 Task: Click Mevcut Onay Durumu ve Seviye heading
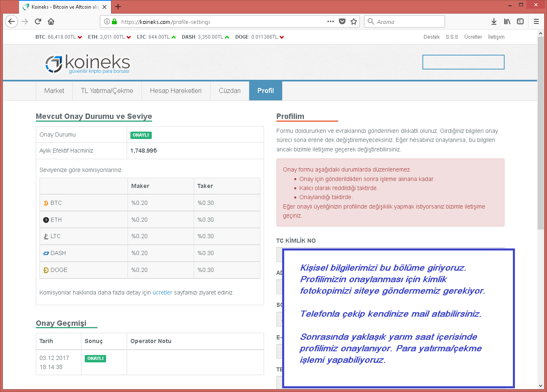[x=94, y=116]
